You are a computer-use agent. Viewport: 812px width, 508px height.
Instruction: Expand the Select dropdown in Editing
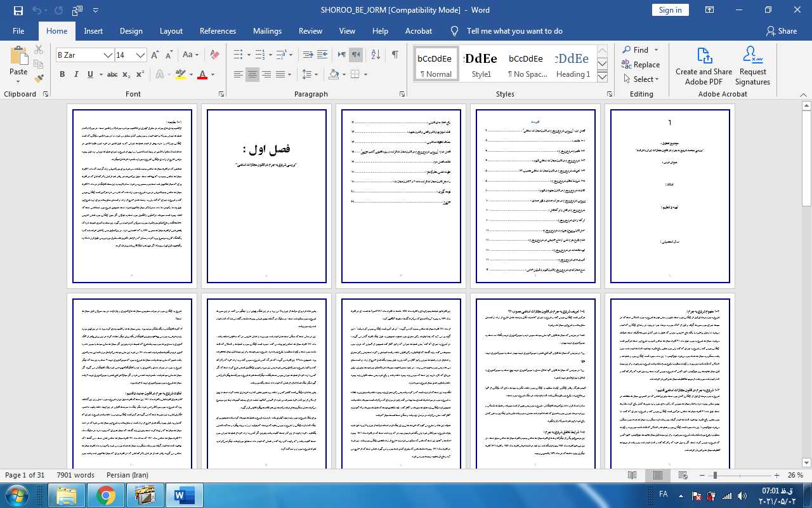641,79
